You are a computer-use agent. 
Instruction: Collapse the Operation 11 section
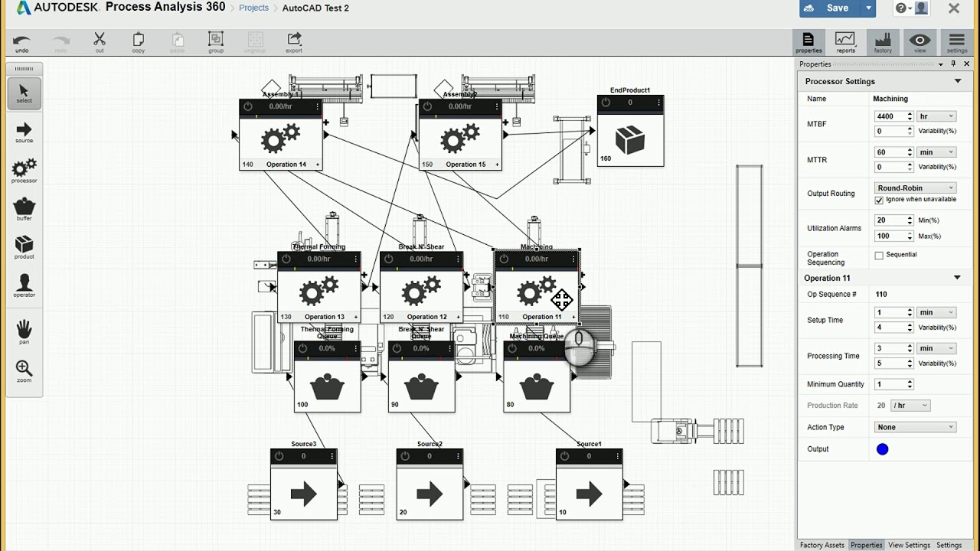[957, 278]
